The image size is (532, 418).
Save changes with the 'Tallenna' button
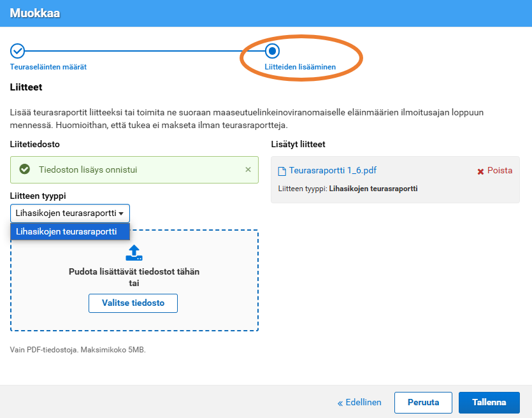pyautogui.click(x=489, y=402)
